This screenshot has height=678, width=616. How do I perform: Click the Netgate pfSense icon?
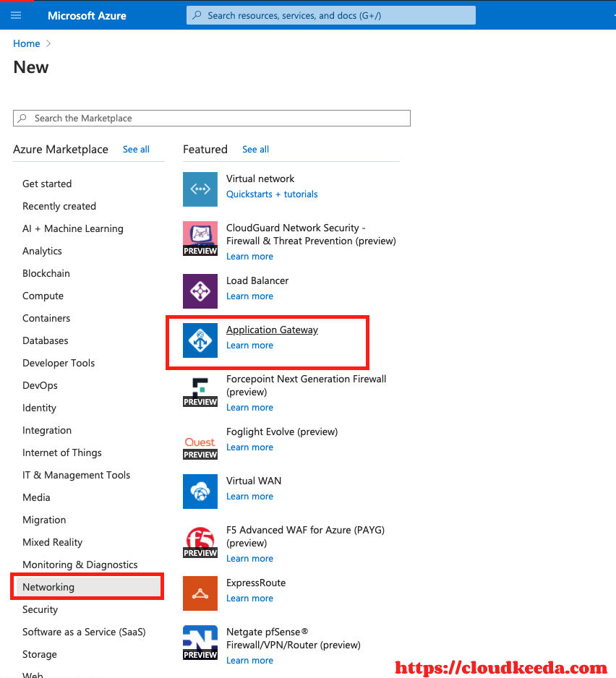[200, 643]
